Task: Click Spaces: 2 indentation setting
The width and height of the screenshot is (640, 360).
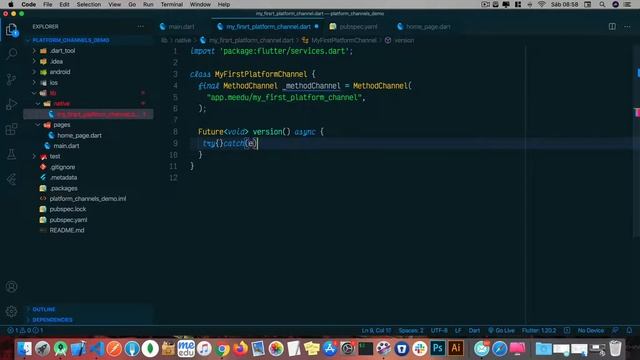Action: 411,330
